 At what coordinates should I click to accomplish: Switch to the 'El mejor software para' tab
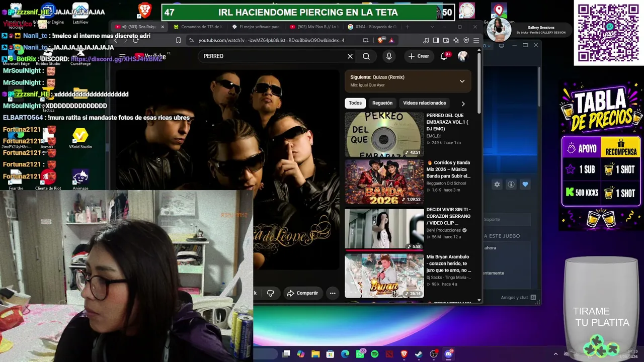tap(256, 27)
